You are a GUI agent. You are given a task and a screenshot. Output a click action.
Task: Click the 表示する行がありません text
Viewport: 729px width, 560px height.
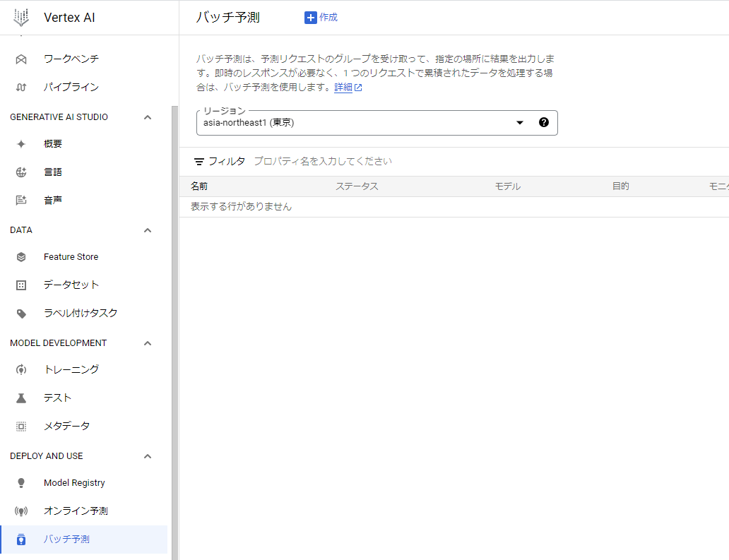(241, 206)
